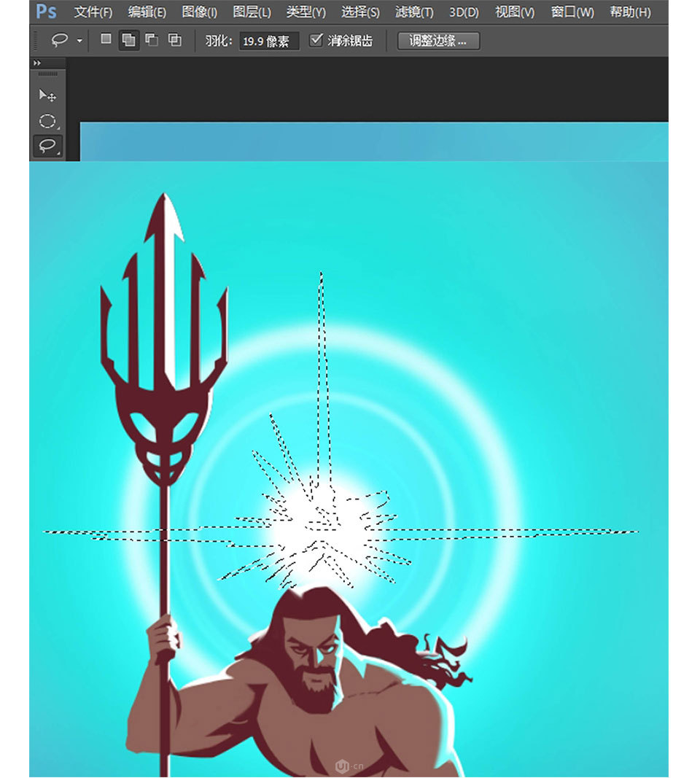Open the 选择(S) menu
This screenshot has height=778, width=700.
[360, 12]
